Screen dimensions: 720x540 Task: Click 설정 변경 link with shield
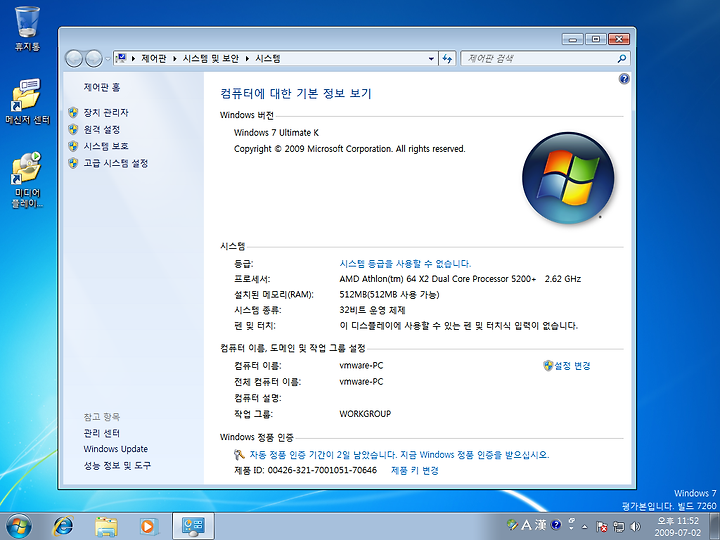coord(567,366)
